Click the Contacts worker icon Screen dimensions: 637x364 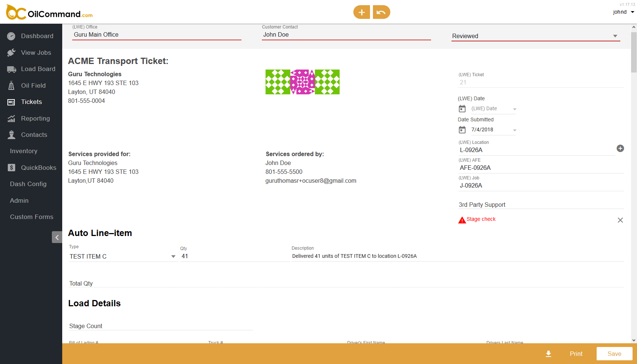pos(11,135)
